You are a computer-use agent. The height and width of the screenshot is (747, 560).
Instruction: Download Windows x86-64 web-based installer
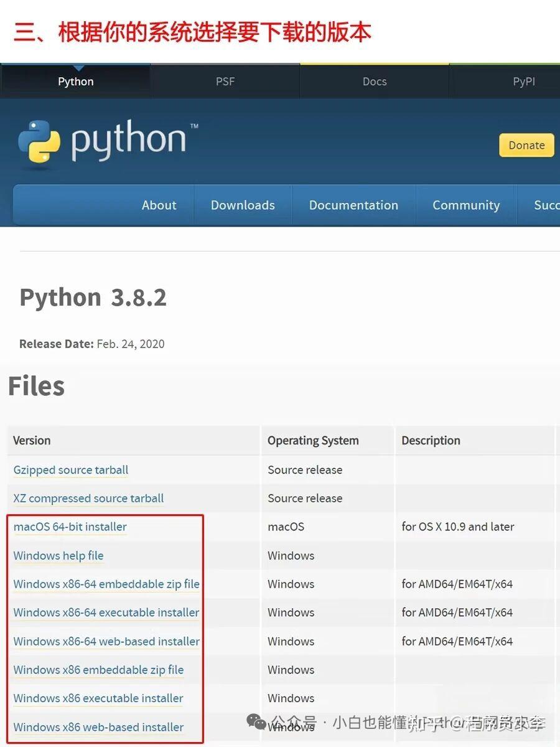[106, 642]
